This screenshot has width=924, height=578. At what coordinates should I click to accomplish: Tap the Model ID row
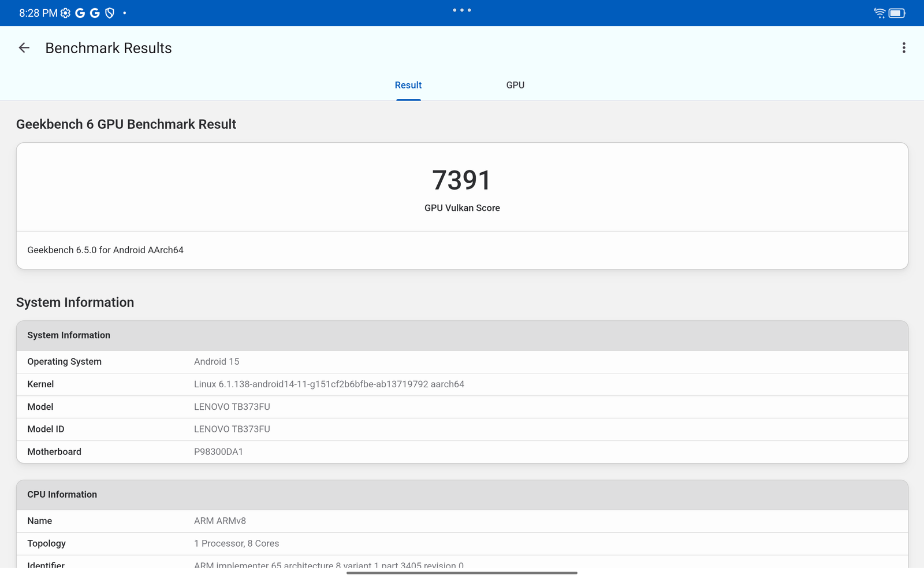[462, 429]
